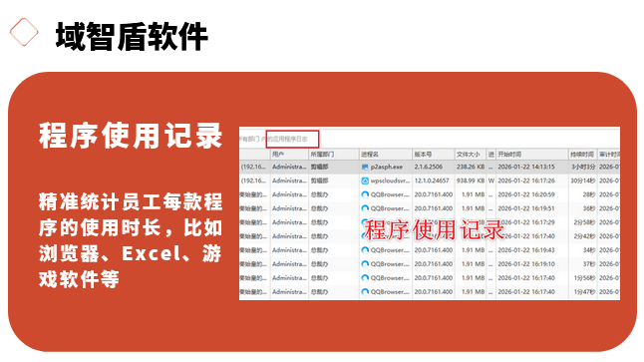644x362 pixels.
Task: Click duration cell 37秒
Action: point(589,264)
